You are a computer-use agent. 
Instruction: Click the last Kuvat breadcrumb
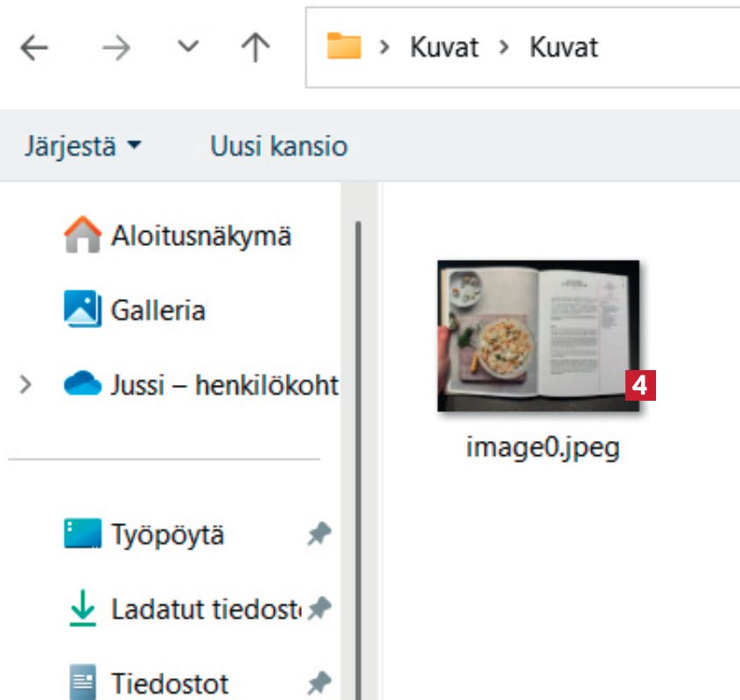click(563, 47)
